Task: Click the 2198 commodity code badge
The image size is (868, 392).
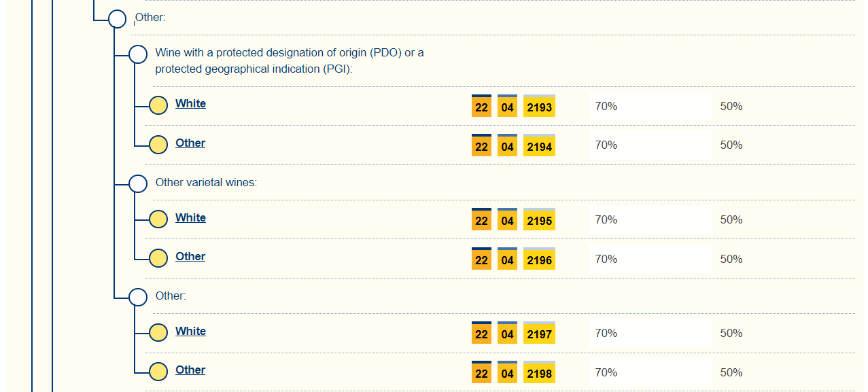Action: click(x=539, y=374)
